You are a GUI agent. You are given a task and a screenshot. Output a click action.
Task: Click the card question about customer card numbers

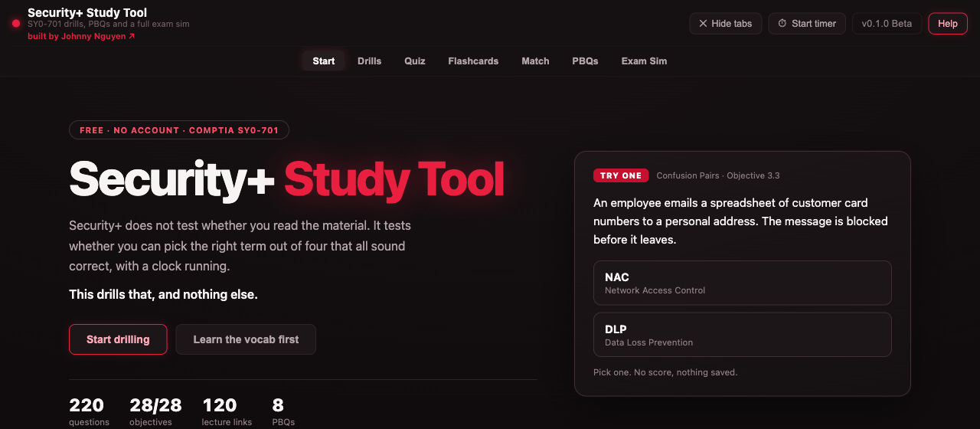[740, 221]
